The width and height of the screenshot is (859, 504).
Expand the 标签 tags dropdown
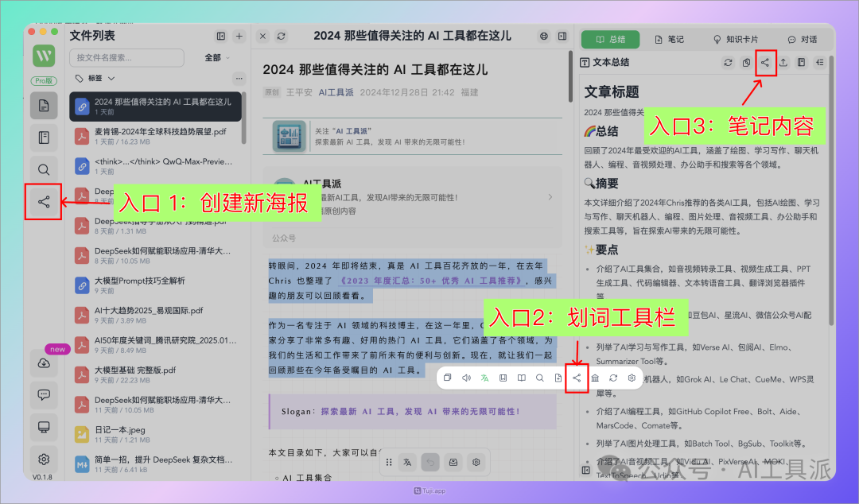(x=95, y=79)
